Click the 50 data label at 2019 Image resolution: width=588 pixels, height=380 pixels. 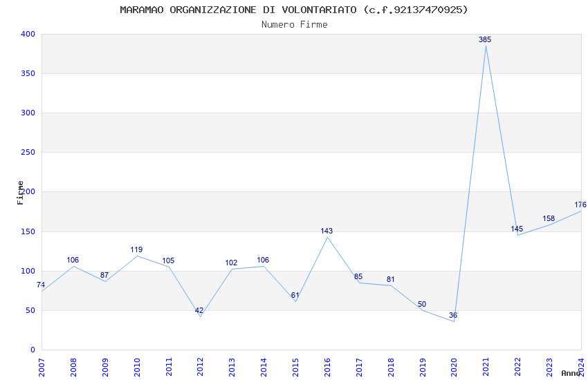[422, 305]
